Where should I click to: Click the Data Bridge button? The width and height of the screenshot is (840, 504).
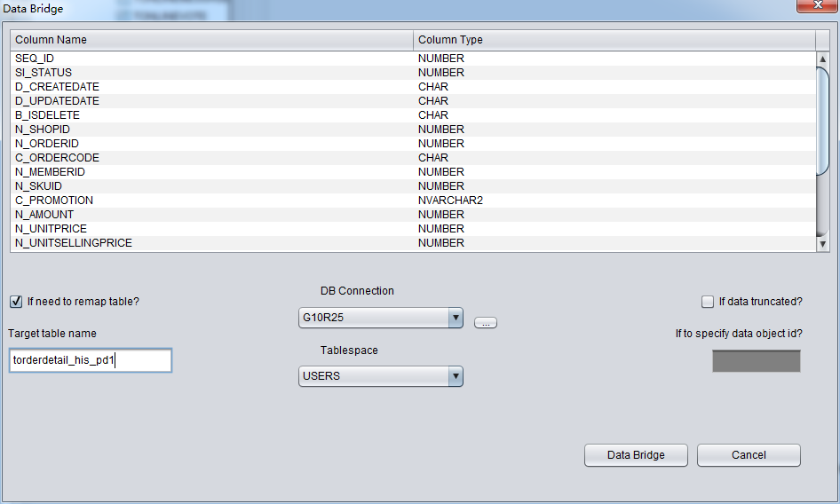pyautogui.click(x=636, y=455)
